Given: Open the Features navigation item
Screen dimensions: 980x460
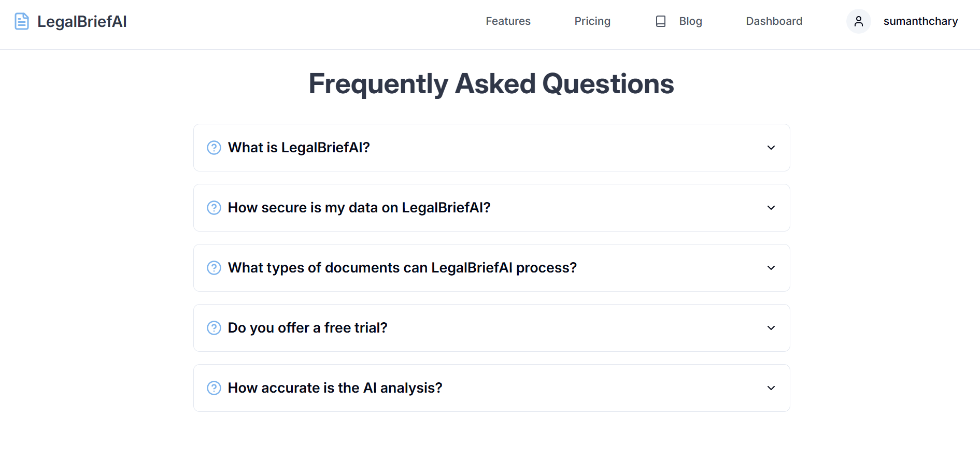Looking at the screenshot, I should tap(508, 21).
